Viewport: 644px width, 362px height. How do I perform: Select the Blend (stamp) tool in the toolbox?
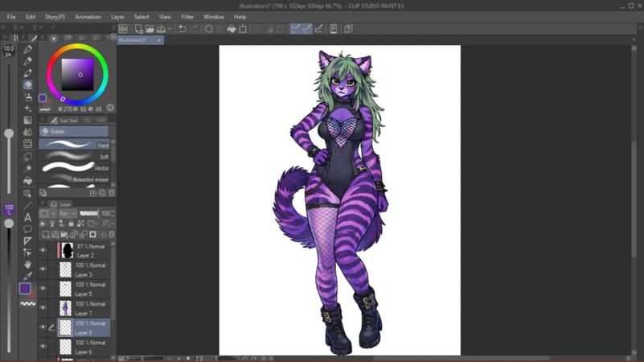(x=27, y=97)
